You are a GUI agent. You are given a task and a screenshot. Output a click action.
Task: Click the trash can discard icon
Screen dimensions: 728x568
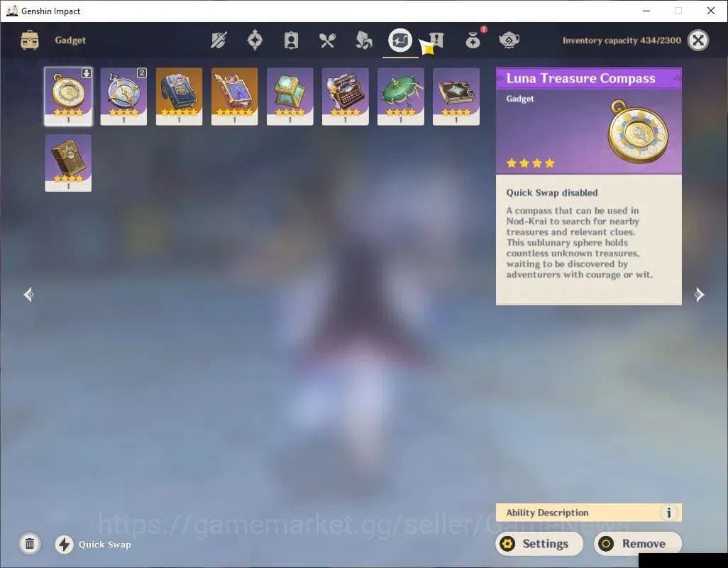30,544
